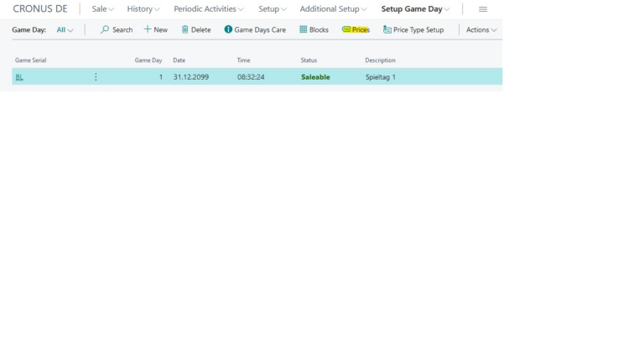Click the Delete button label
Screen dimensions: 644x362
click(201, 30)
